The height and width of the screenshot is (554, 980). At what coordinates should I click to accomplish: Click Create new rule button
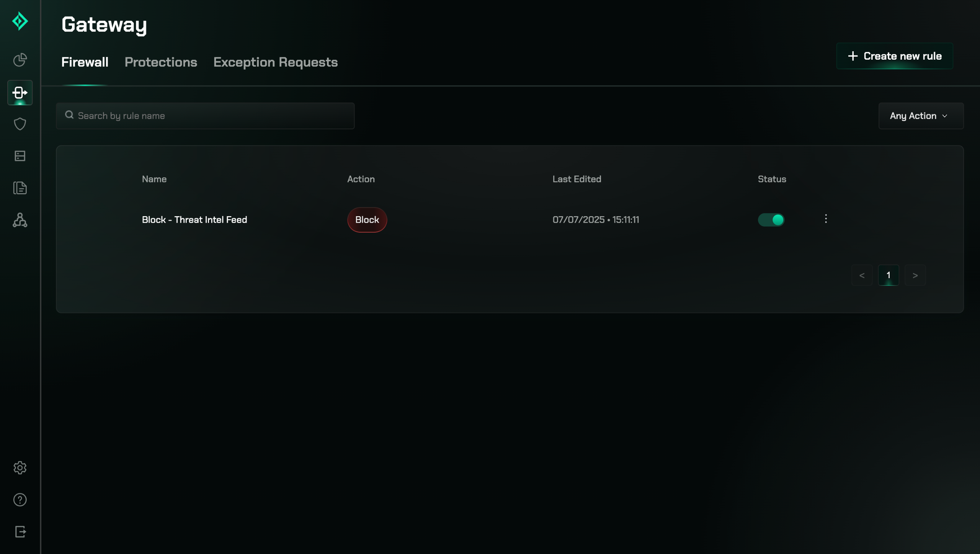895,56
